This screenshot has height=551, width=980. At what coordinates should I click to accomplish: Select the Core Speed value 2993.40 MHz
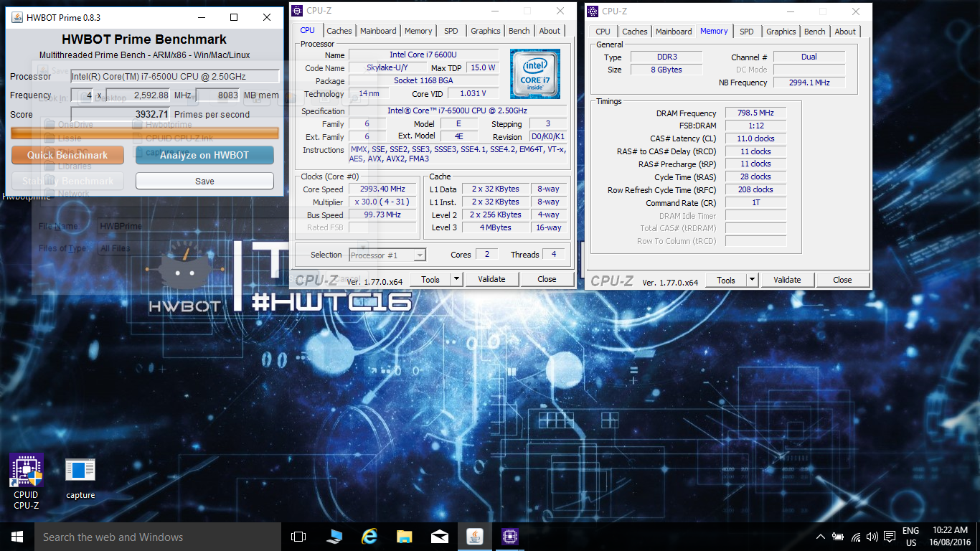(384, 189)
